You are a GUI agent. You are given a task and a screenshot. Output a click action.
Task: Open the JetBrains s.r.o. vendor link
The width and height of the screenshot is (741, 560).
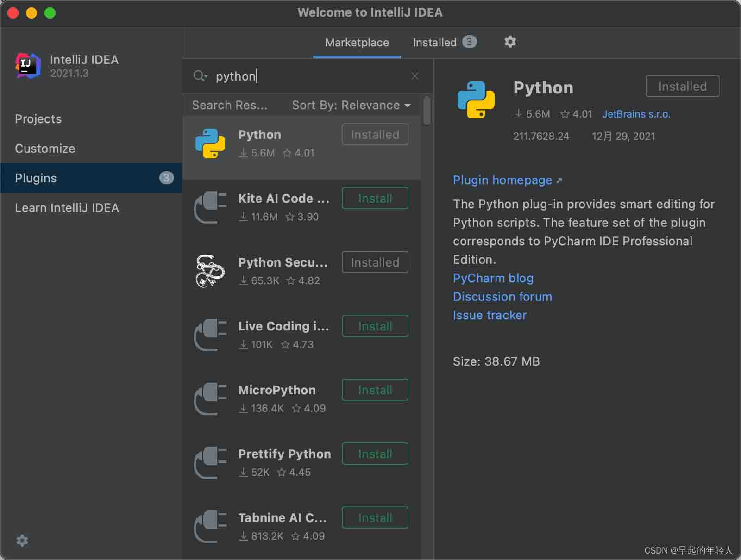636,114
